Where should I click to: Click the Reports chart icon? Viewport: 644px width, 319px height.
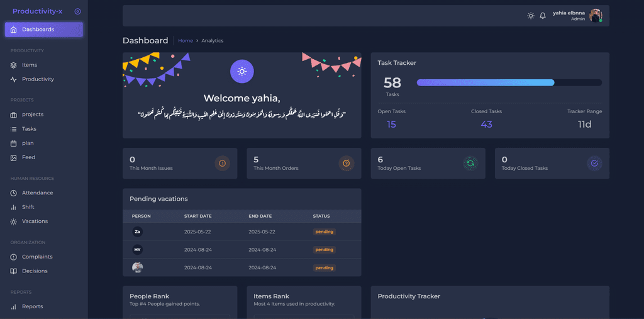[14, 306]
